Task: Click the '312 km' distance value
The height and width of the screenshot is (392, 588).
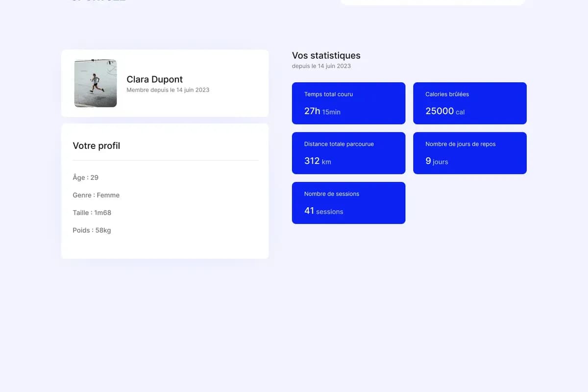Action: pyautogui.click(x=317, y=161)
